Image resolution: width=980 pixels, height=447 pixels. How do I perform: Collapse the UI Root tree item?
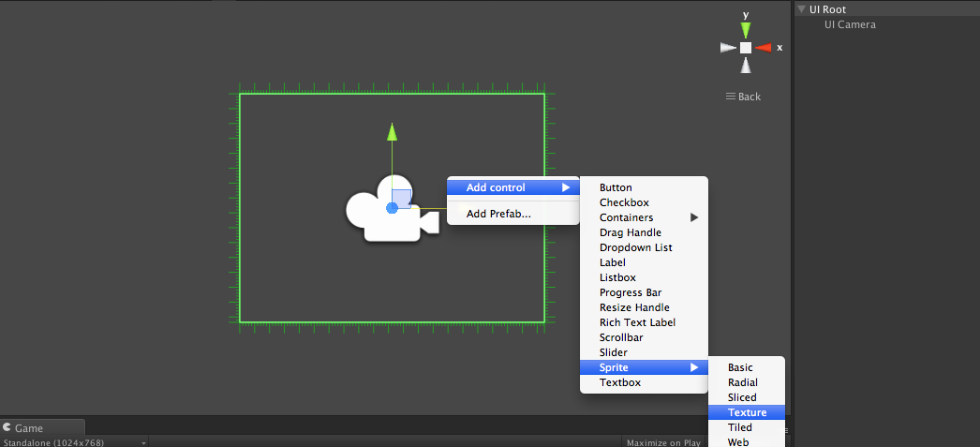pyautogui.click(x=801, y=9)
